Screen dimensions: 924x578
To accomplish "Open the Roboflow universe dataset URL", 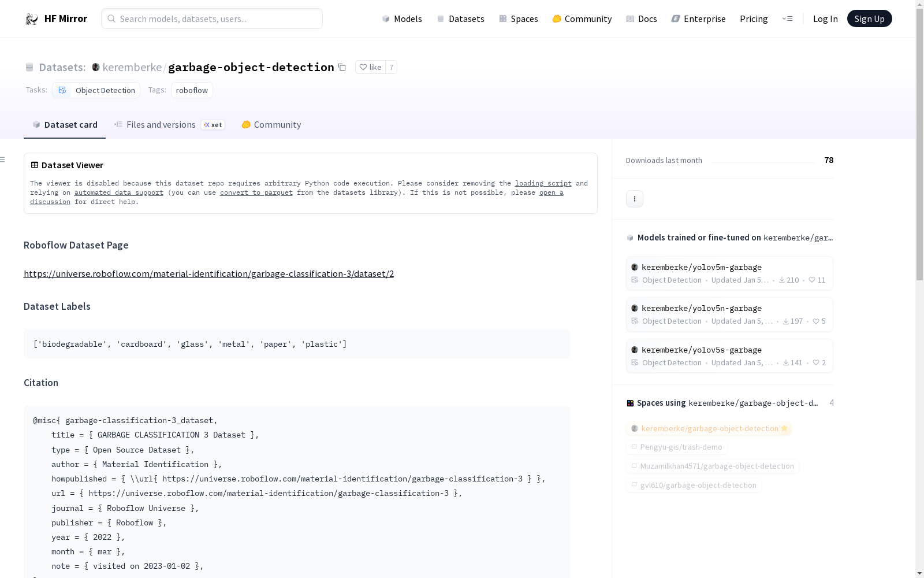I will pos(208,274).
